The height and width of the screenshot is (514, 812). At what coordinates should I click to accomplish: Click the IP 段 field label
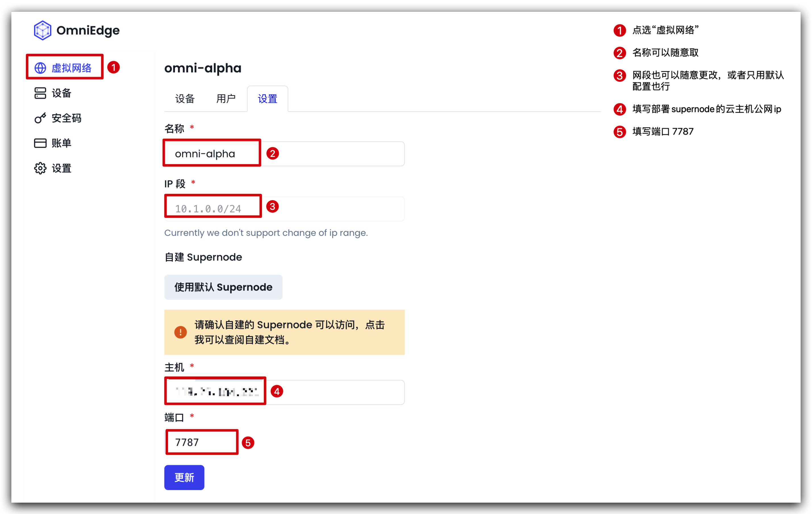pos(175,184)
